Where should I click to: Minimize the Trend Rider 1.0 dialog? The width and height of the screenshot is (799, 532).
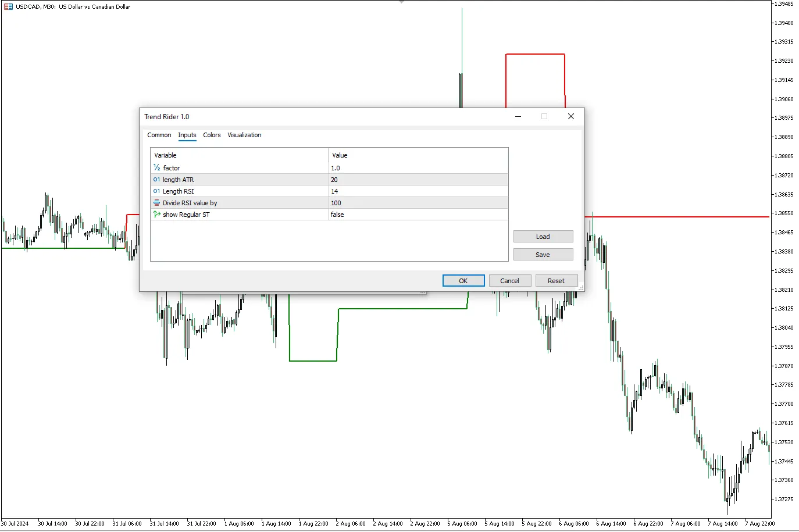pyautogui.click(x=518, y=116)
